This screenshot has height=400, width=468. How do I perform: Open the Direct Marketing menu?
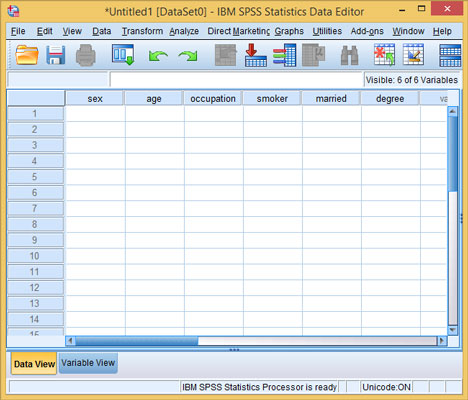[239, 31]
